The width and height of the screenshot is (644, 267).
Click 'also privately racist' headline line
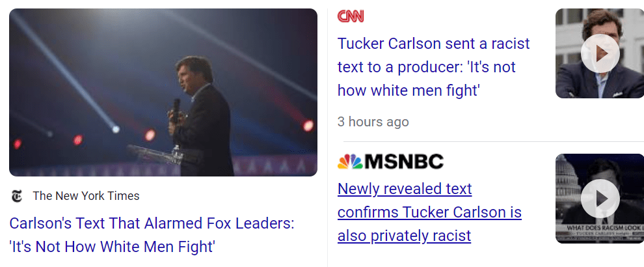pos(404,236)
